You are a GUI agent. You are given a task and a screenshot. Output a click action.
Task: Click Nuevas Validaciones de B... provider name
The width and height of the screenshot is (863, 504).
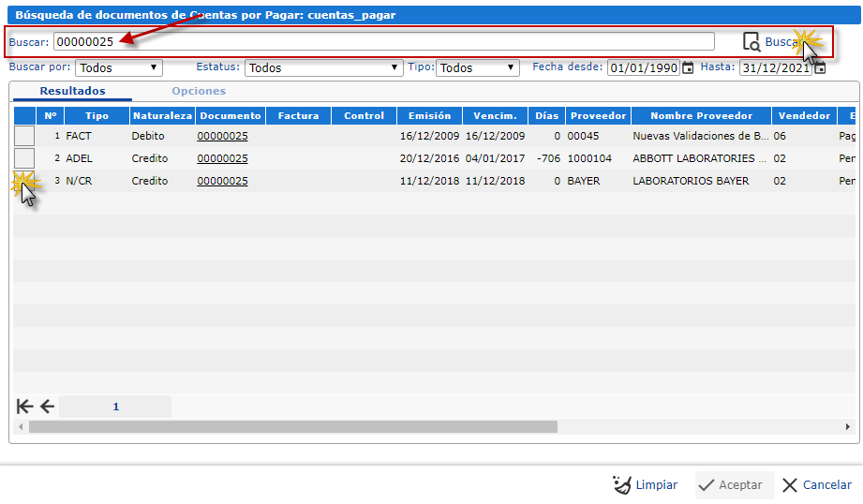click(x=701, y=136)
